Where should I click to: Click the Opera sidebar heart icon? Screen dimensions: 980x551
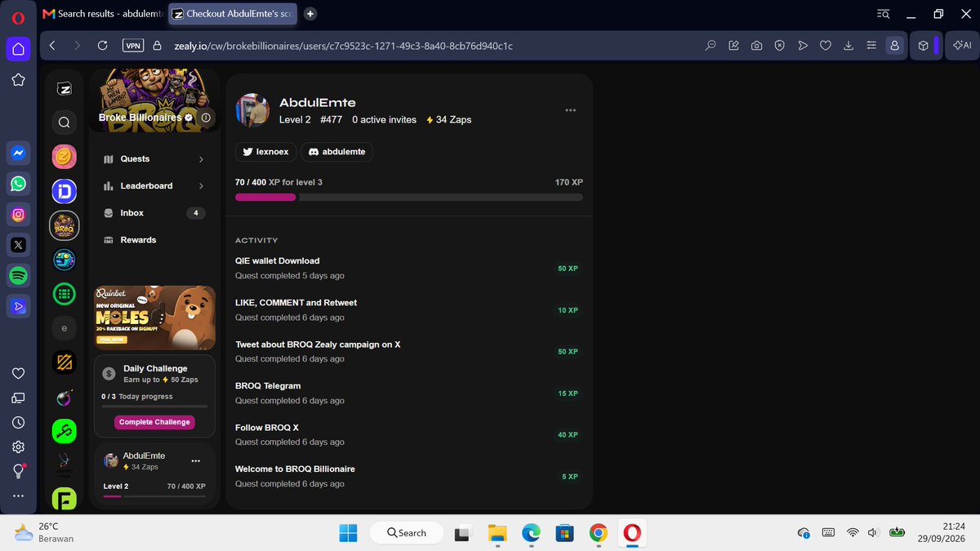tap(18, 374)
